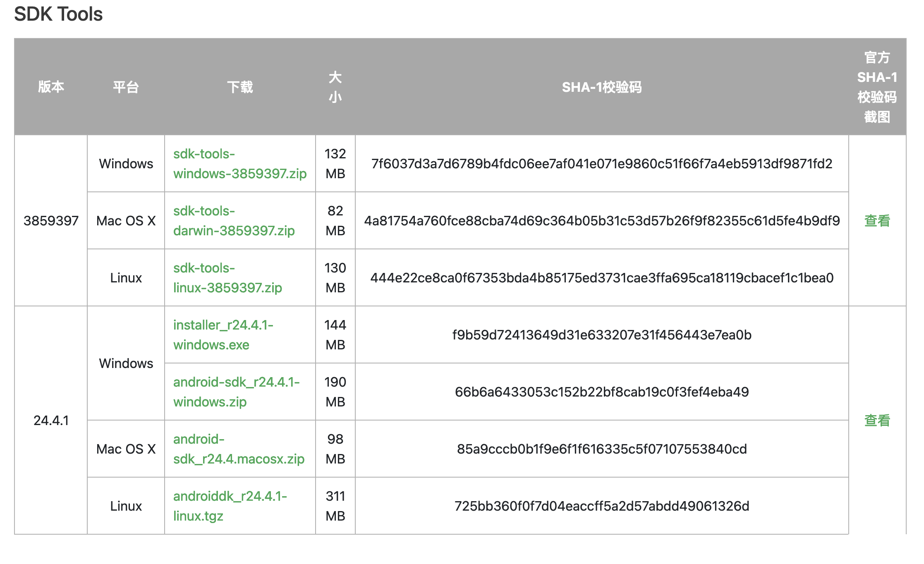This screenshot has height=564, width=924.
Task: Download androiddk_r24.4.1-linux.tgz
Action: tap(230, 506)
